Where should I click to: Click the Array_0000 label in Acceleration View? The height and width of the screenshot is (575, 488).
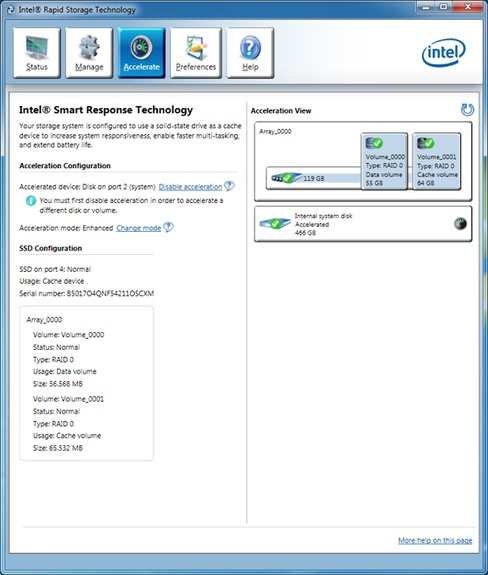[x=275, y=131]
